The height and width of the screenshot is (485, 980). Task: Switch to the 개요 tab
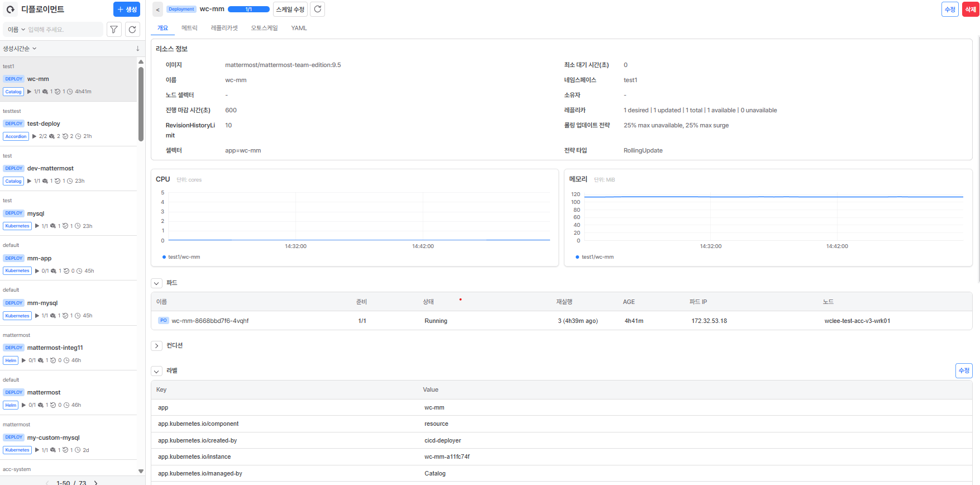(x=162, y=28)
